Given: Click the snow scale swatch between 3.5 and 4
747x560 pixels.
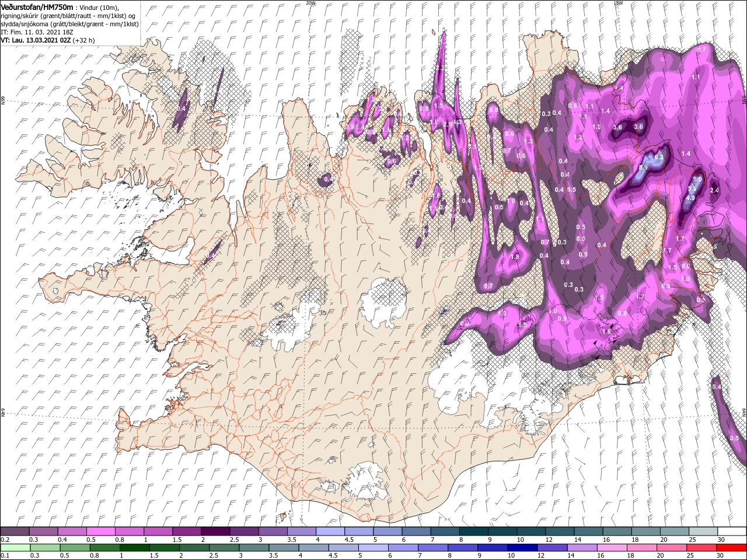Looking at the screenshot, I should pos(301,531).
